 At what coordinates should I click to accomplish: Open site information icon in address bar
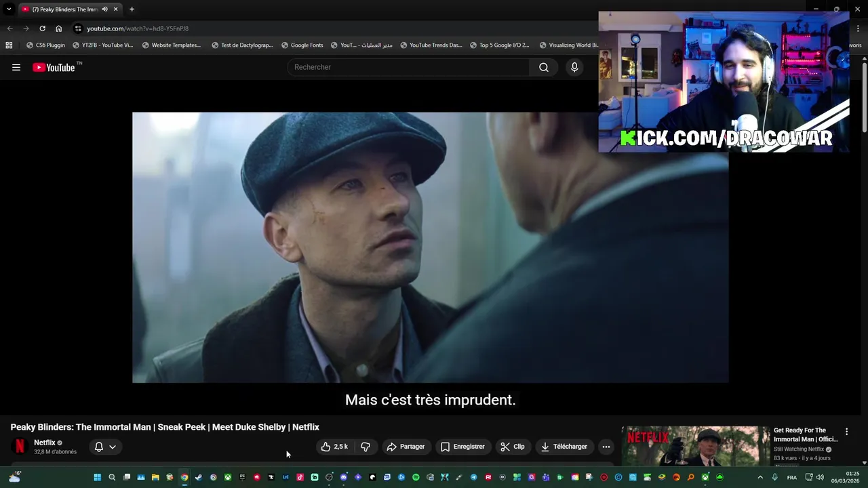pyautogui.click(x=78, y=28)
